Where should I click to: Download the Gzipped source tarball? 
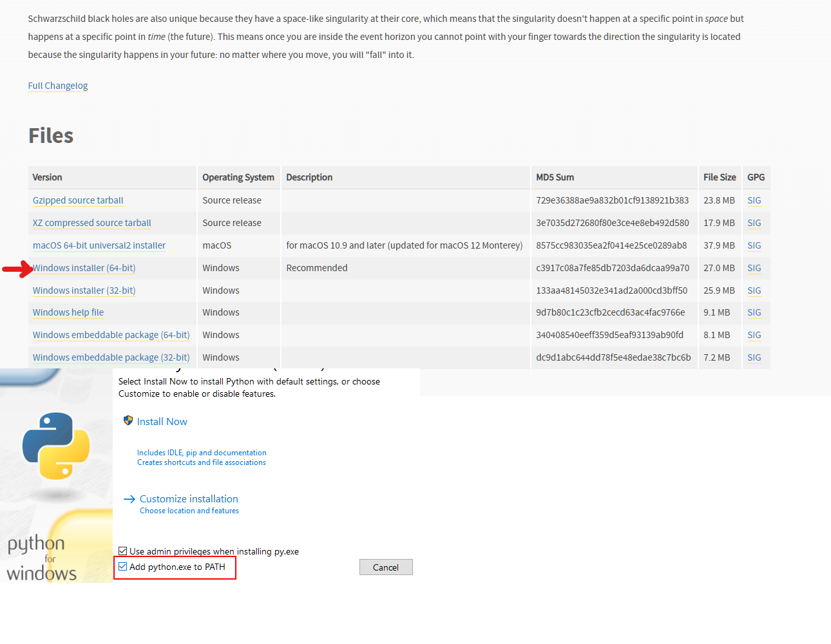pos(78,200)
